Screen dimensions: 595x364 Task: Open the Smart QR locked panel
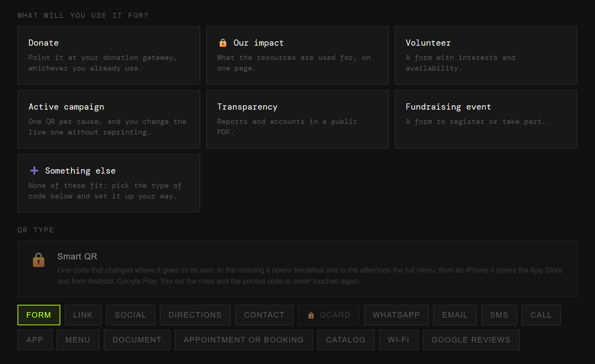297,269
